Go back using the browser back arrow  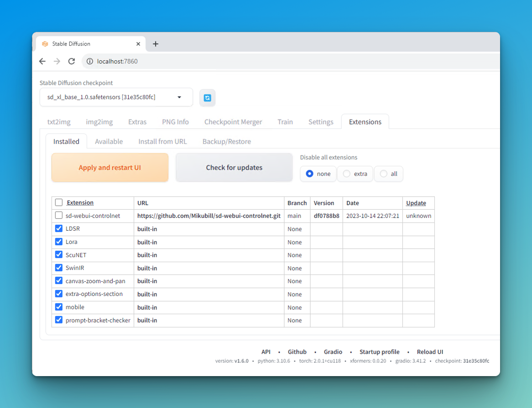click(x=42, y=61)
